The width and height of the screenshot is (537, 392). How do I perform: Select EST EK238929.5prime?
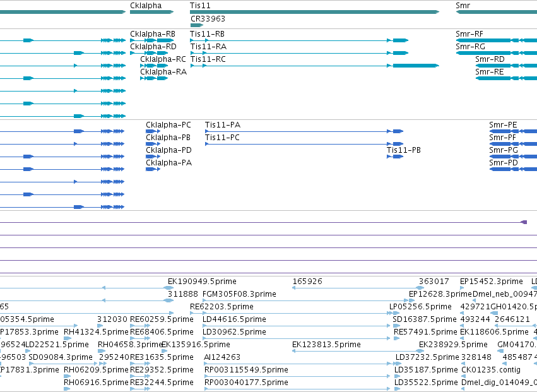(x=454, y=345)
